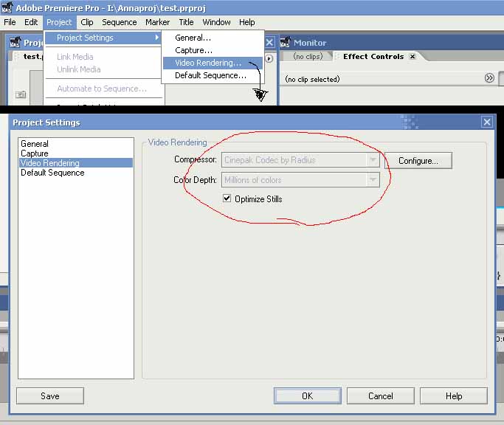Close the Effect Controls tab
This screenshot has width=504, height=425.
point(412,56)
